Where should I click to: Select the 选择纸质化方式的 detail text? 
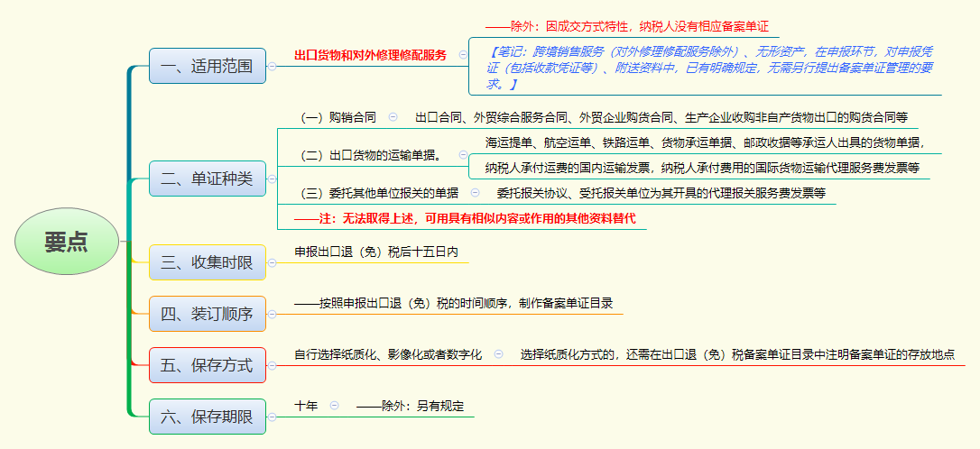click(737, 354)
